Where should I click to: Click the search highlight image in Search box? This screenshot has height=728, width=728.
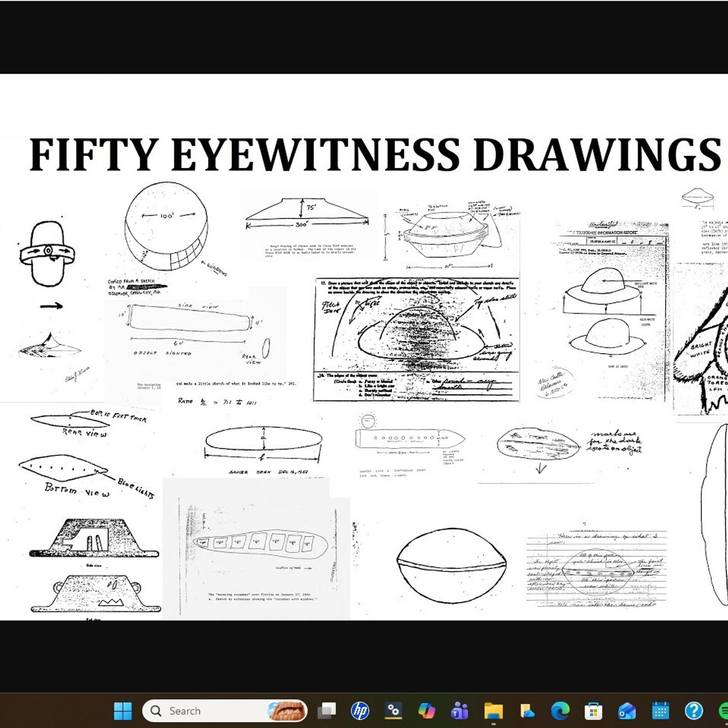coord(285,711)
